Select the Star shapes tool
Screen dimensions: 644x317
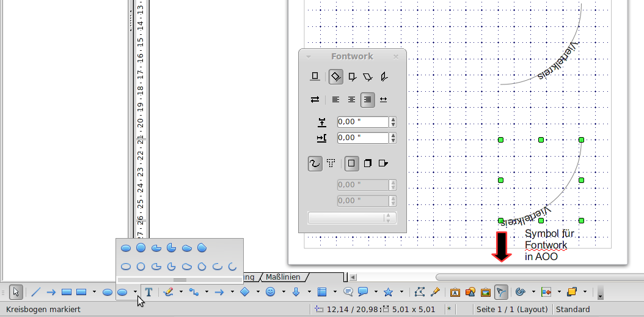[x=388, y=293]
